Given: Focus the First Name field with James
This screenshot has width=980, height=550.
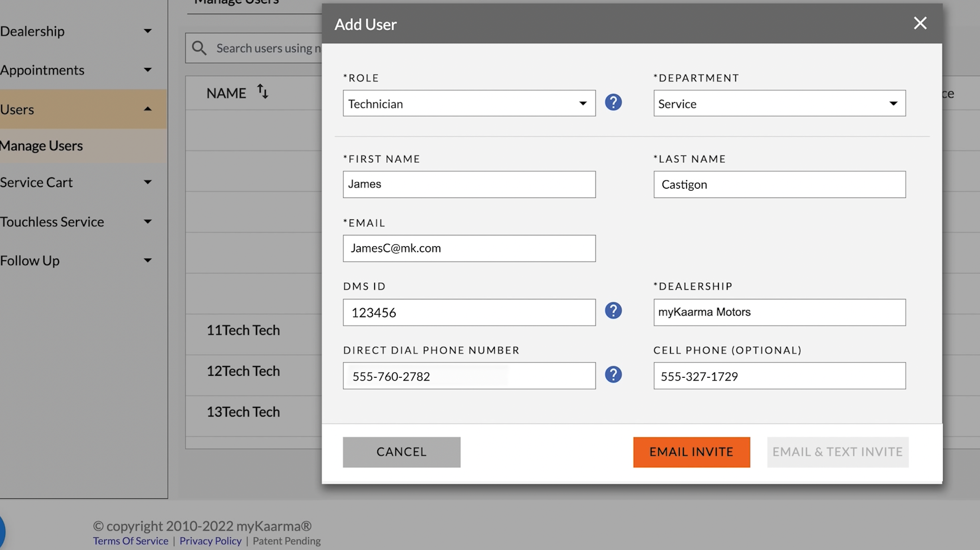Looking at the screenshot, I should click(469, 184).
